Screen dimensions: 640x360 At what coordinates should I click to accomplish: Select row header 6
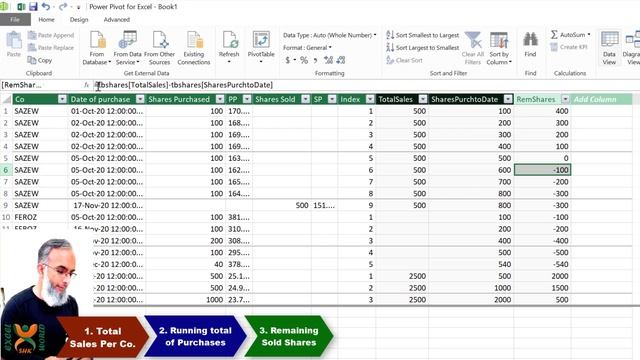pos(6,170)
